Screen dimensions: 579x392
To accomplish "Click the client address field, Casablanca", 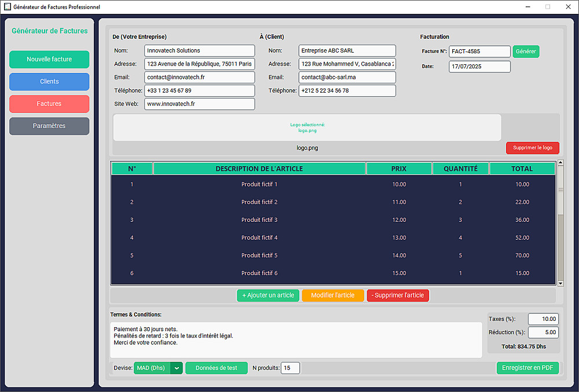I will pyautogui.click(x=347, y=64).
